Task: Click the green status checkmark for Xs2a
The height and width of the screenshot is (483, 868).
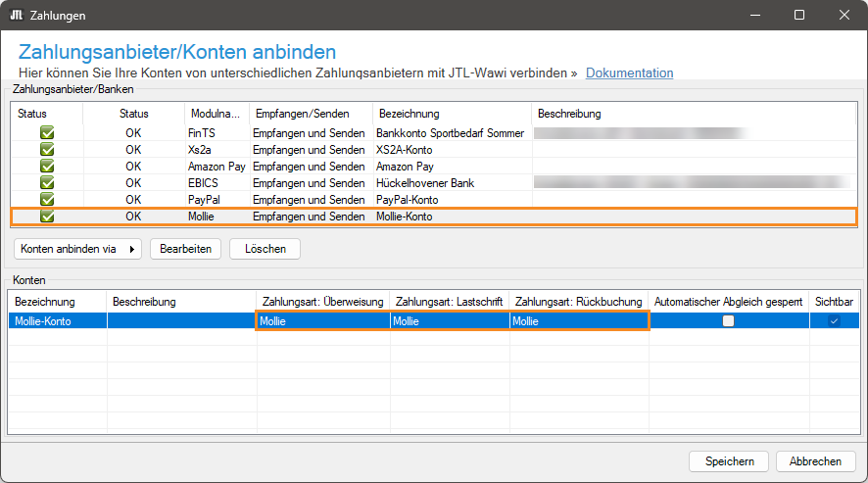Action: (47, 150)
